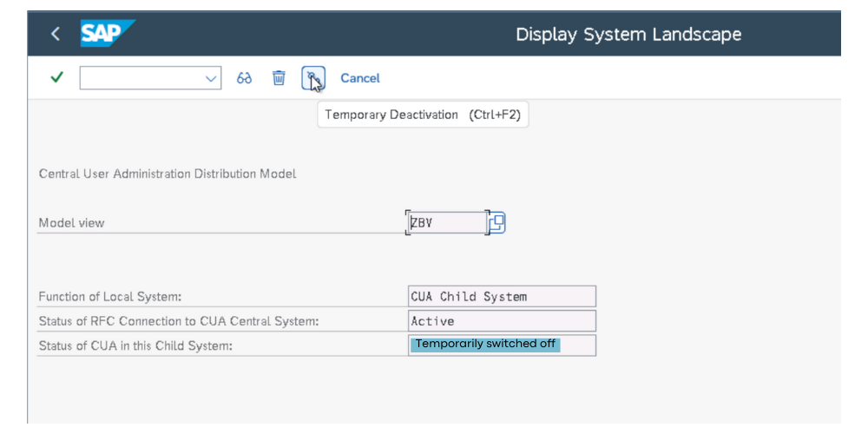This screenshot has width=868, height=434.
Task: Click the Model view label
Action: pos(71,223)
